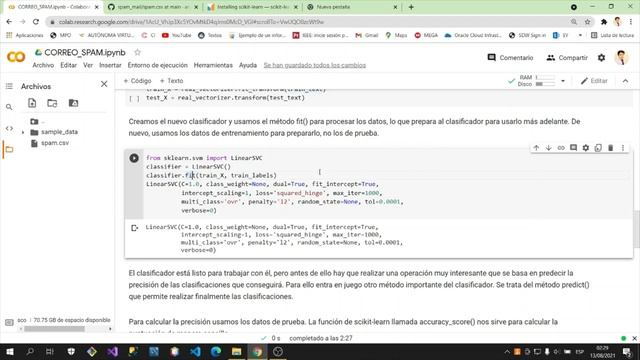Open Edge from the taskbar
This screenshot has height=360, width=640.
pyautogui.click(x=216, y=351)
